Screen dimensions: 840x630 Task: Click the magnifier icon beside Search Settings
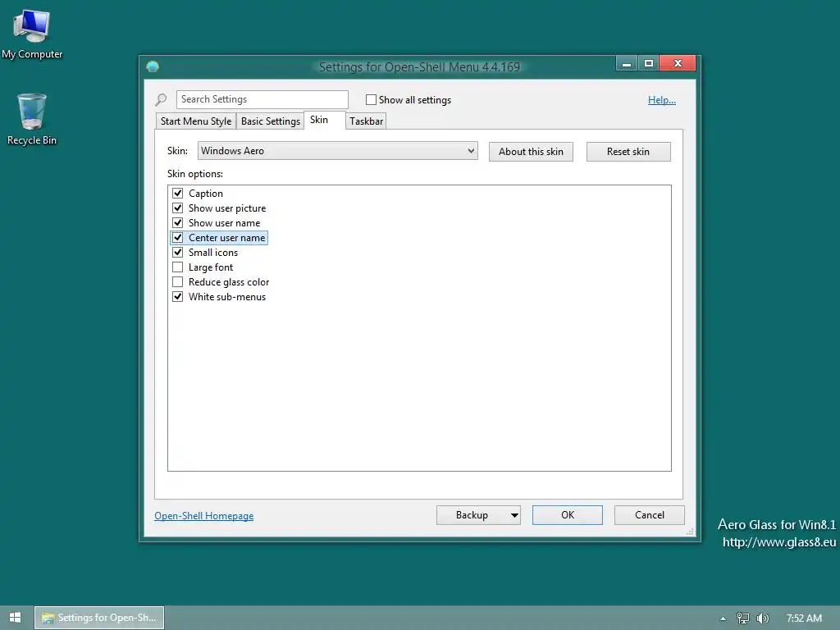tap(161, 99)
